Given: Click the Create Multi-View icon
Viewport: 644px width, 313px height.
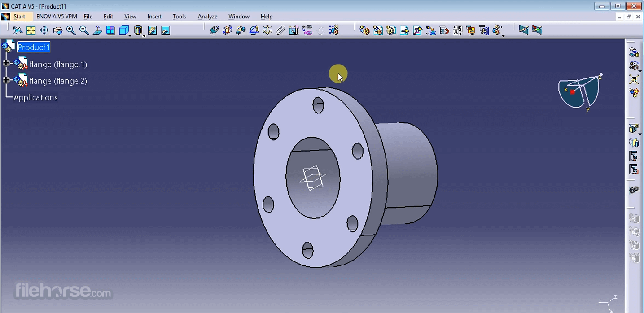Looking at the screenshot, I should click(110, 30).
